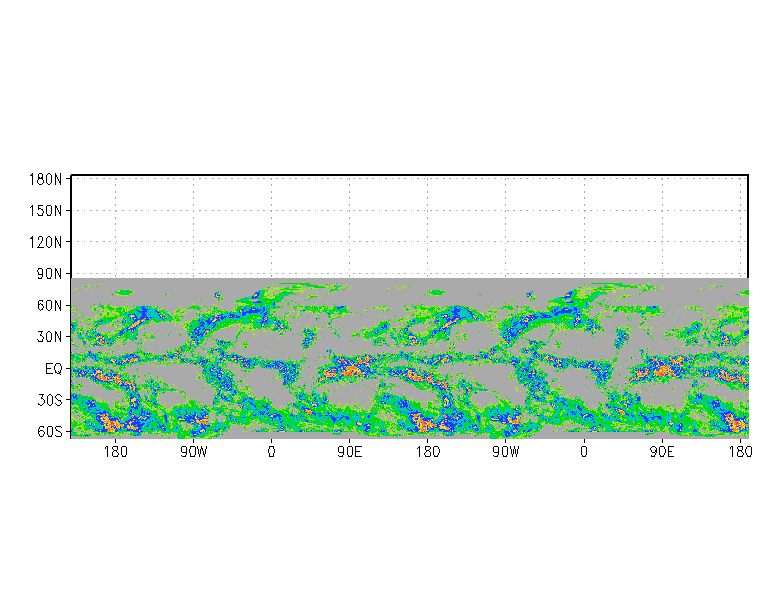Screen dimensions: 784x612
Task: Select the rightmost 90E longitude label
Action: (x=662, y=452)
